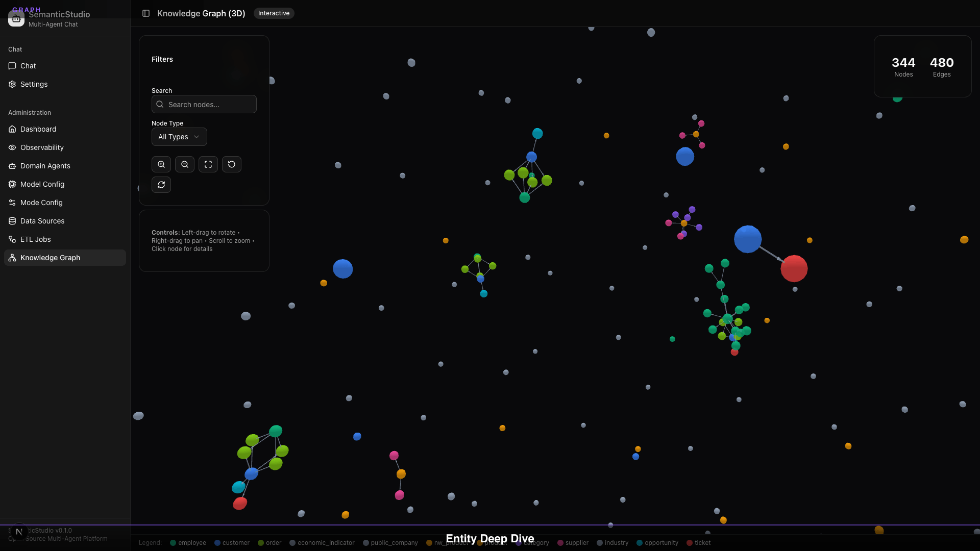
Task: Select the zoom out tool
Action: pyautogui.click(x=184, y=164)
